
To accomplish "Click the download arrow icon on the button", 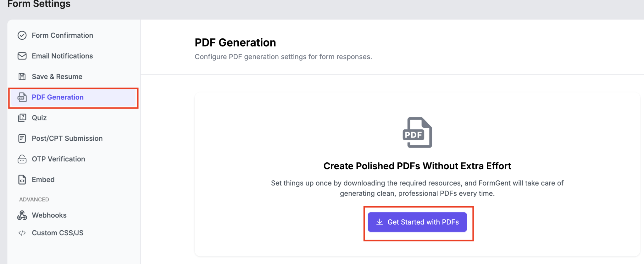I will point(380,222).
